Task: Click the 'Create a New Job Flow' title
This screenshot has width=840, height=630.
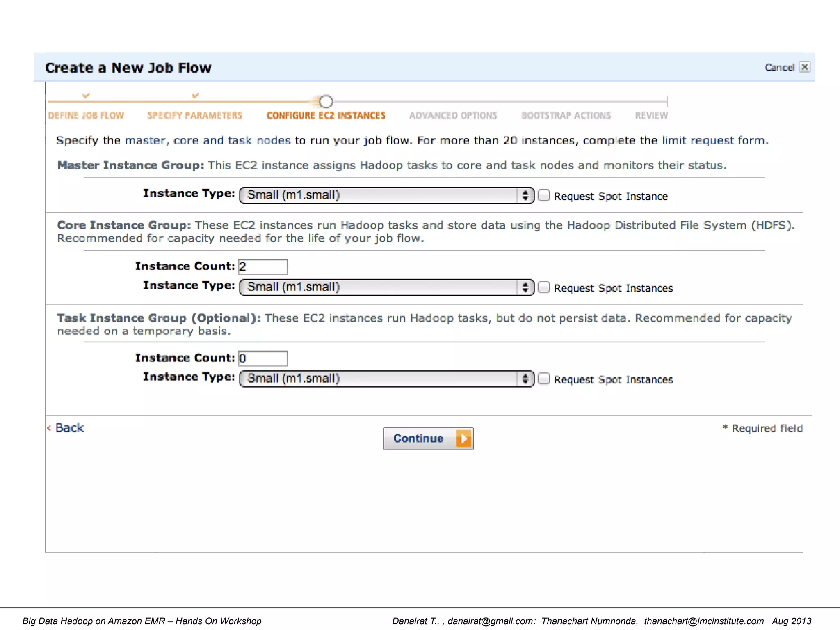Action: tap(128, 68)
